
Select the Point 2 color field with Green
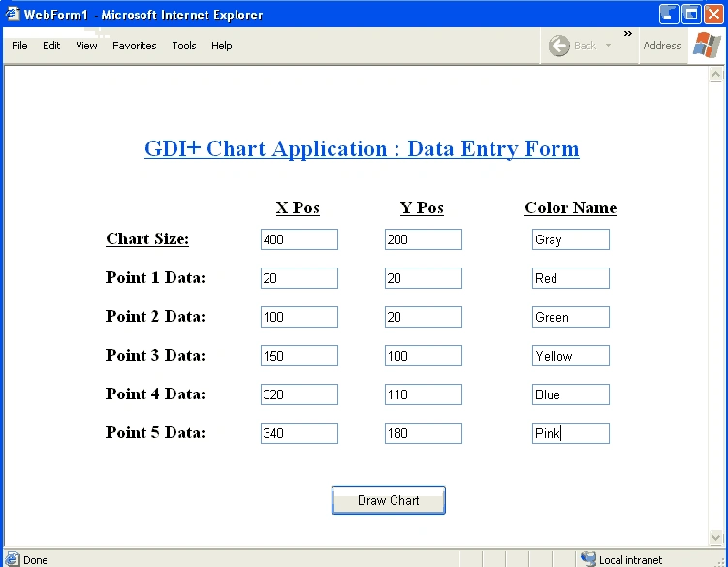(571, 317)
